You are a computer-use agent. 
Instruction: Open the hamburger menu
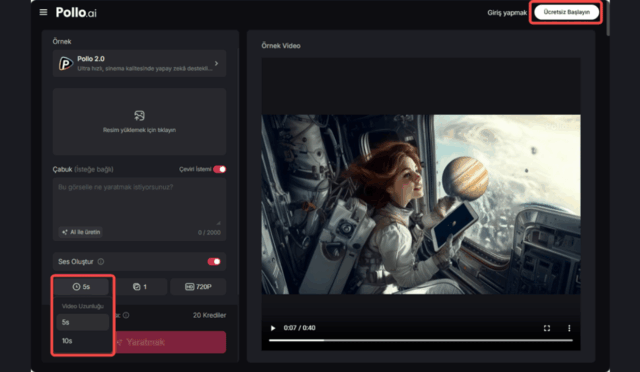click(x=43, y=12)
